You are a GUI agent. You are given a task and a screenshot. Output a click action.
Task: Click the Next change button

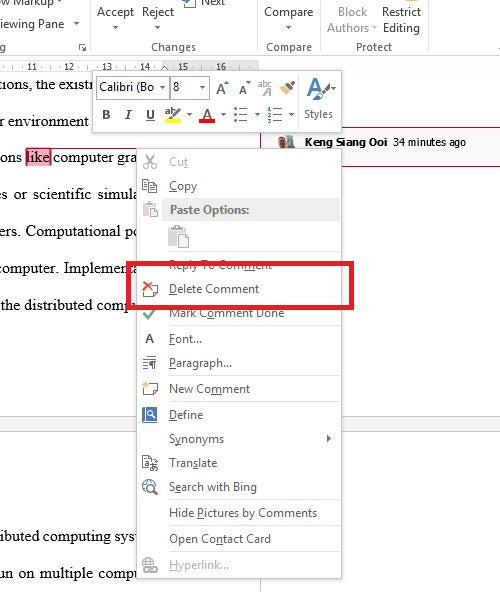pyautogui.click(x=204, y=3)
